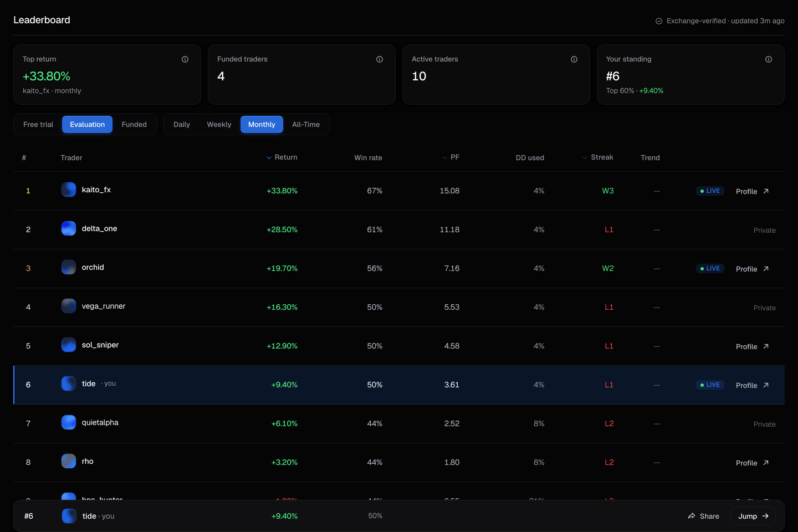Screen dimensions: 798x532
Task: Click trader name sol_sniper
Action: (100, 345)
